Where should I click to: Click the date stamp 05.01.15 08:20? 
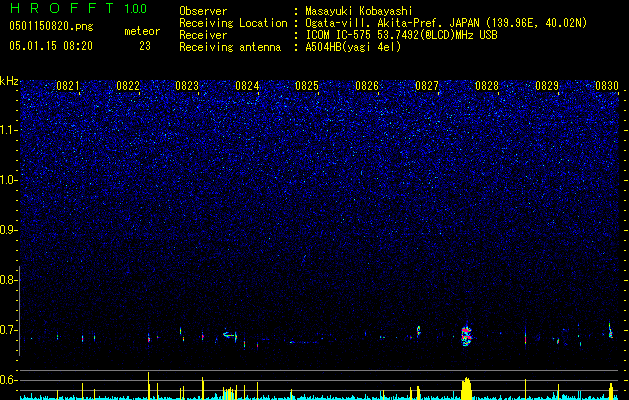[51, 46]
